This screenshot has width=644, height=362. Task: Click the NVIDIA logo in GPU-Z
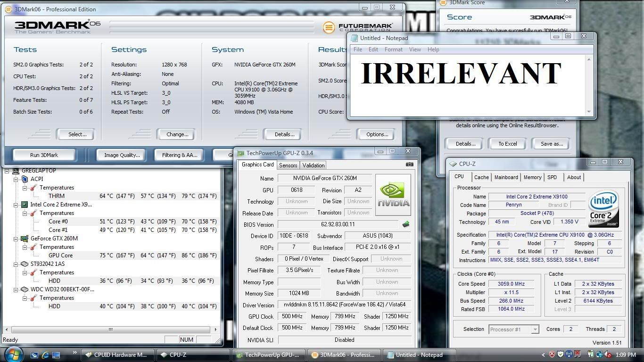[x=394, y=195]
